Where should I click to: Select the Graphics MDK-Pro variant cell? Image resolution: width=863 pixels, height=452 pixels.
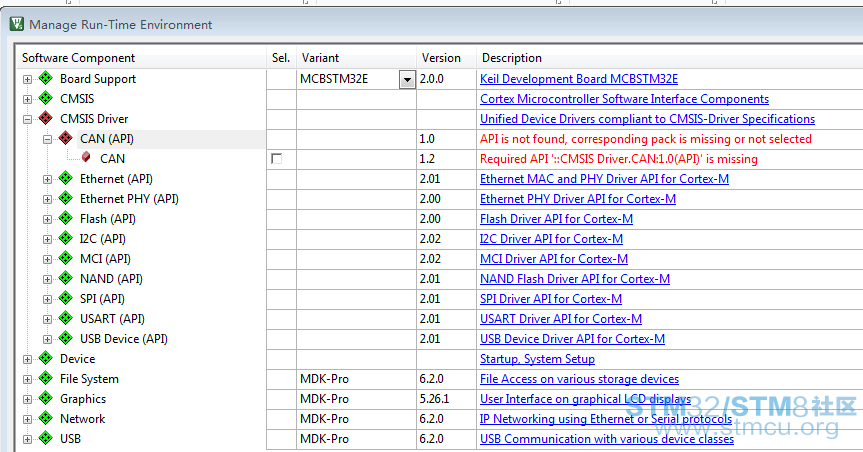(356, 399)
